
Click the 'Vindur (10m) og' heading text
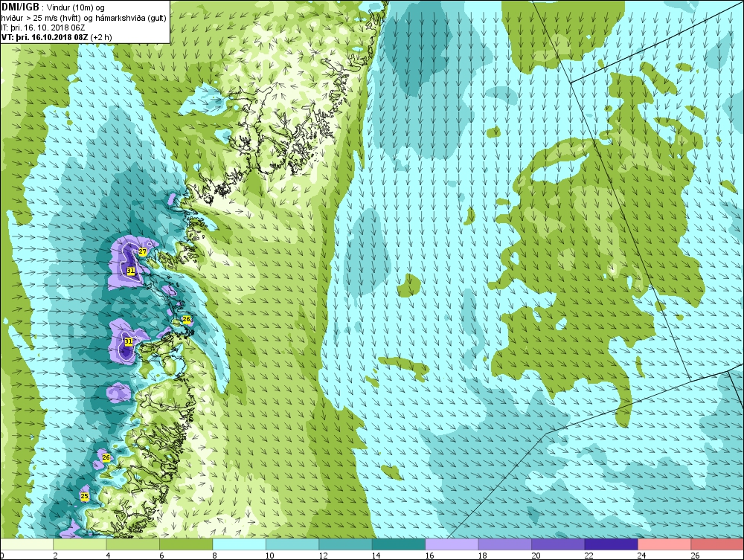tap(76, 7)
